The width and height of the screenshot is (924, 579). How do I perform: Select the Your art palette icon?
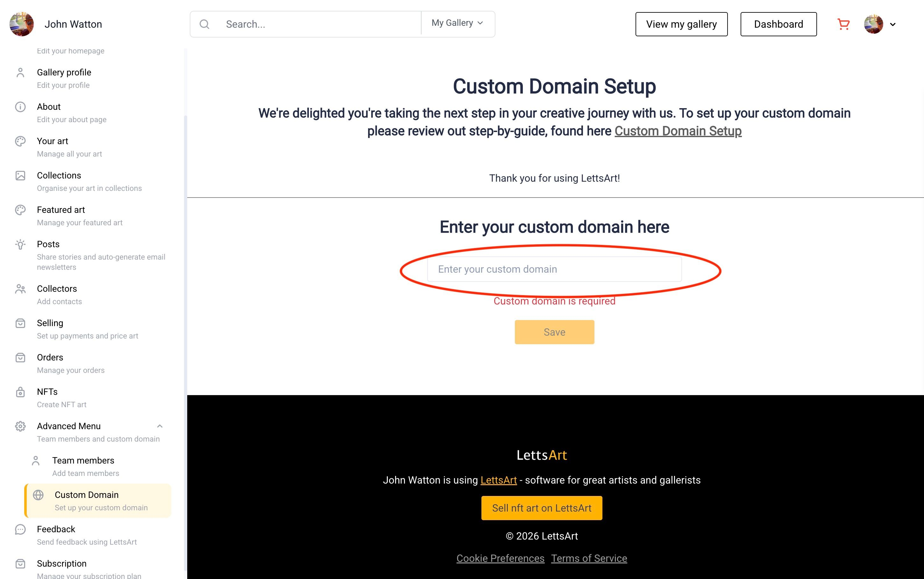tap(20, 141)
